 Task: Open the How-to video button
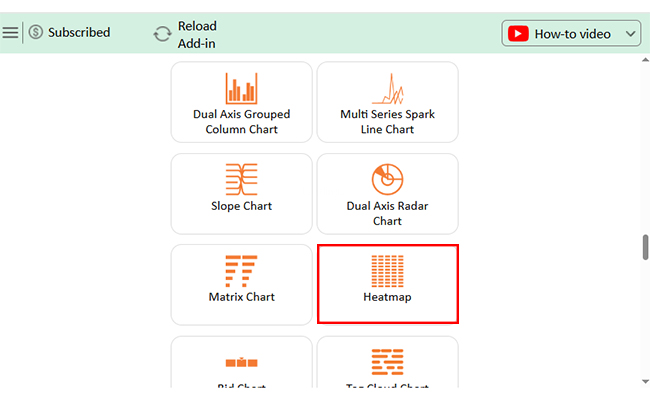[x=572, y=34]
